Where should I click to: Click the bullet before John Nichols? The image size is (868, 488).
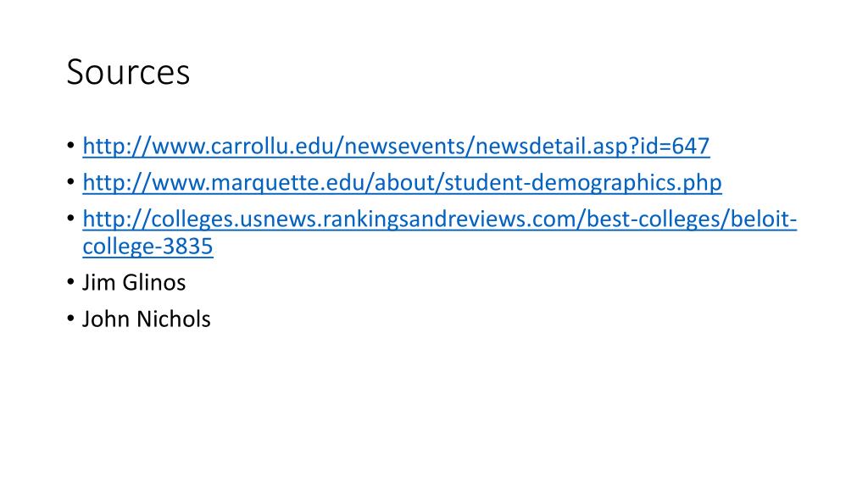click(x=70, y=319)
